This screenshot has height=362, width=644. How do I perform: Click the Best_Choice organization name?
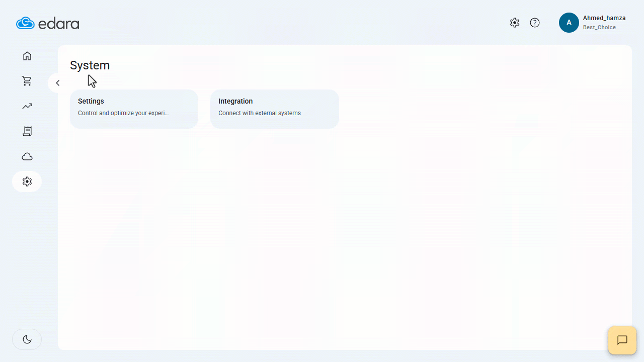[599, 27]
